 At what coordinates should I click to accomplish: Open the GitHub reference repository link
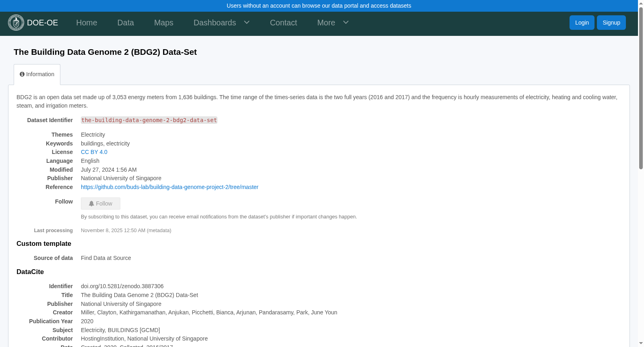tap(169, 187)
